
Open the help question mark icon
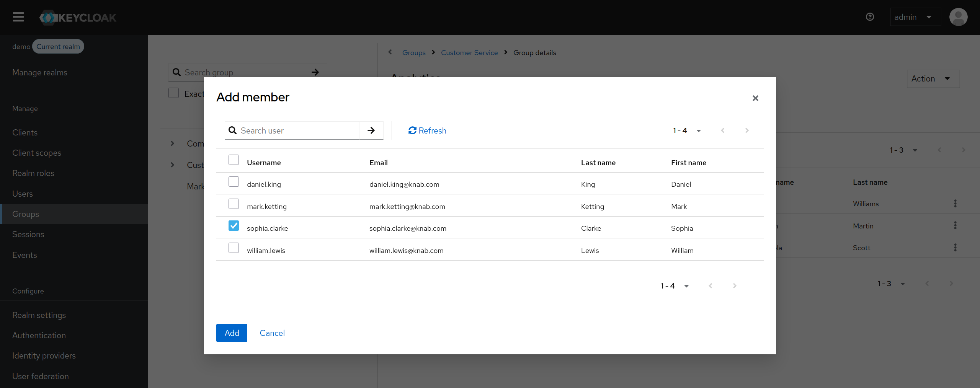[x=870, y=17]
